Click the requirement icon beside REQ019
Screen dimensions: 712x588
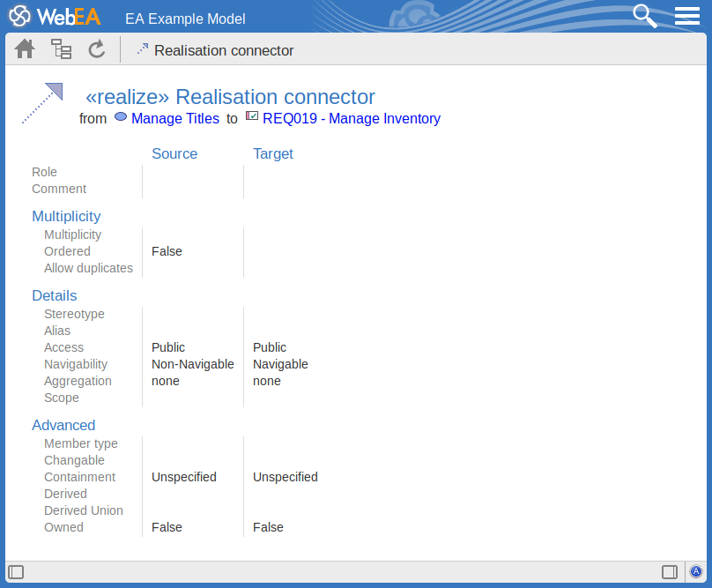[x=251, y=116]
